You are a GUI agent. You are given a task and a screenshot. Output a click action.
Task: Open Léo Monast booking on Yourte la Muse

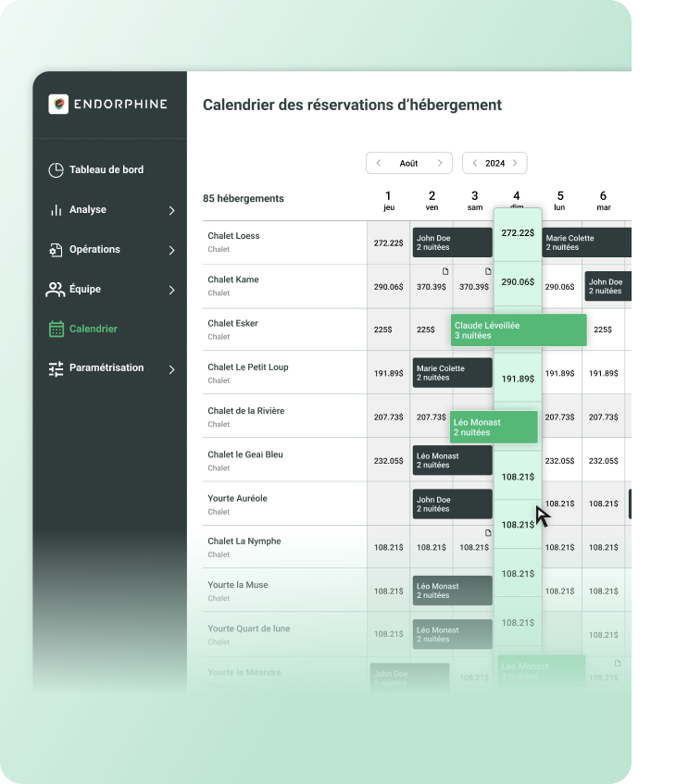point(452,591)
